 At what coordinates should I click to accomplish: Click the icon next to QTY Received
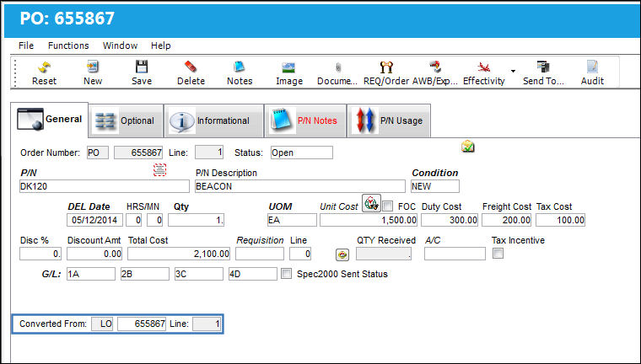(342, 254)
